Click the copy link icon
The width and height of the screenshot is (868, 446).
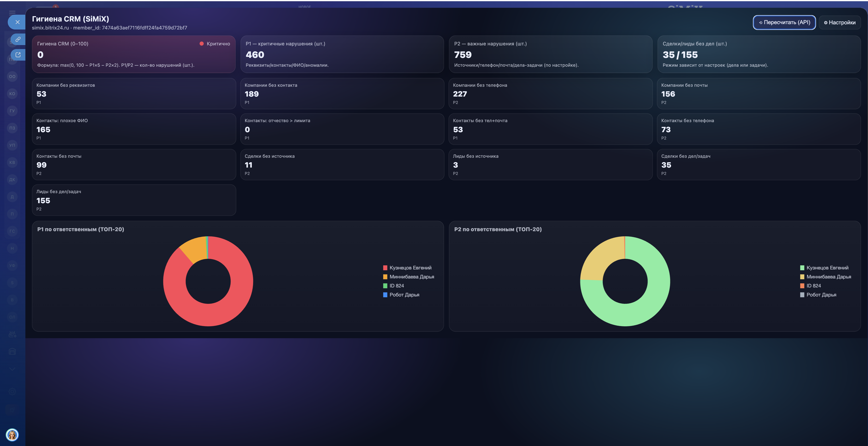[x=18, y=39]
